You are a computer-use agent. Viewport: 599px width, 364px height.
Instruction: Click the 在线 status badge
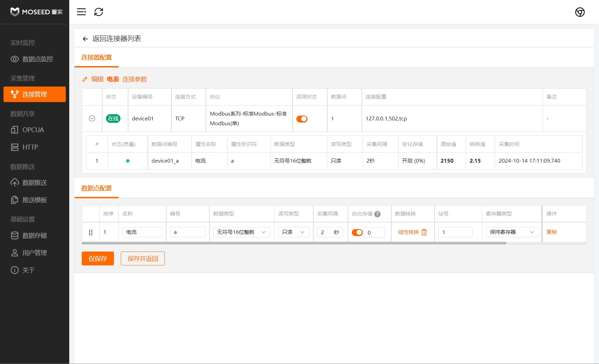click(x=113, y=118)
